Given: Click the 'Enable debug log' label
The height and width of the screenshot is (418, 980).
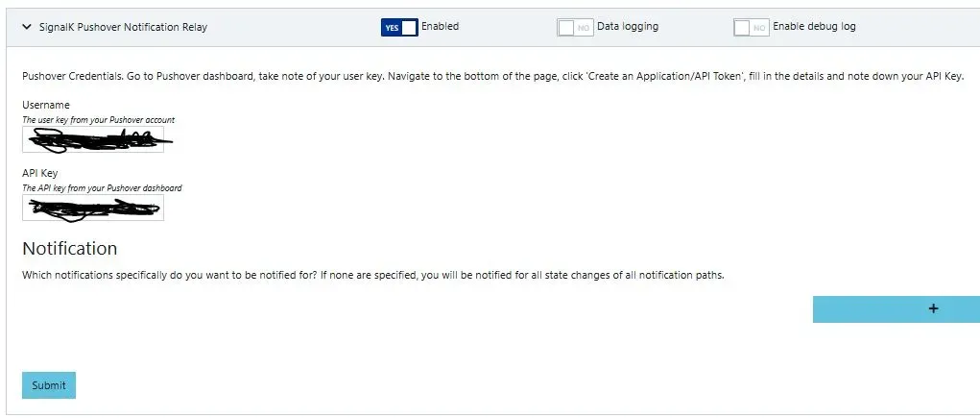Looking at the screenshot, I should 814,27.
